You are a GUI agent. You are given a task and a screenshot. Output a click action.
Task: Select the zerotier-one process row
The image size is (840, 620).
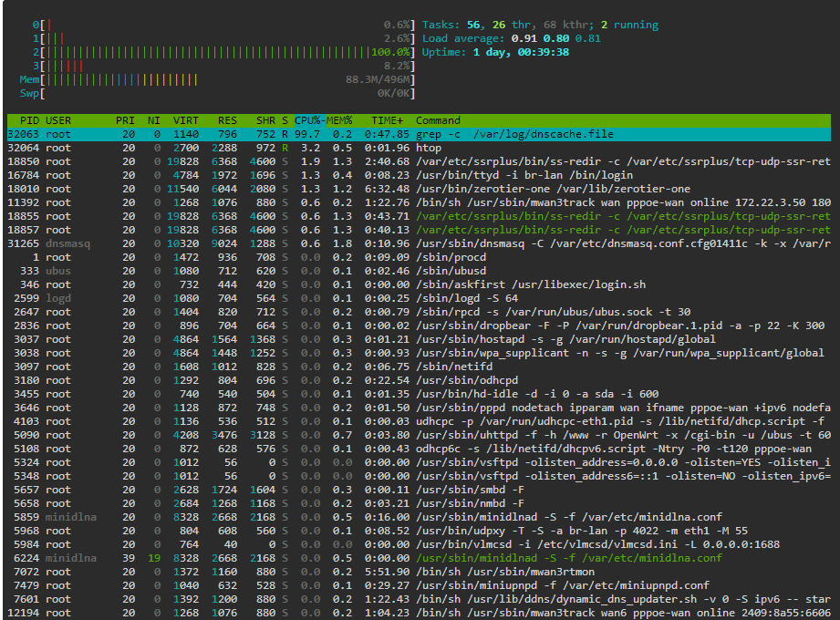pos(419,189)
